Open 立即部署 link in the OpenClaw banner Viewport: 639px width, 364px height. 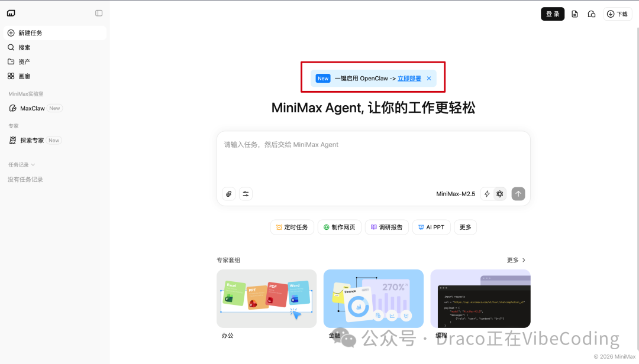click(x=409, y=77)
